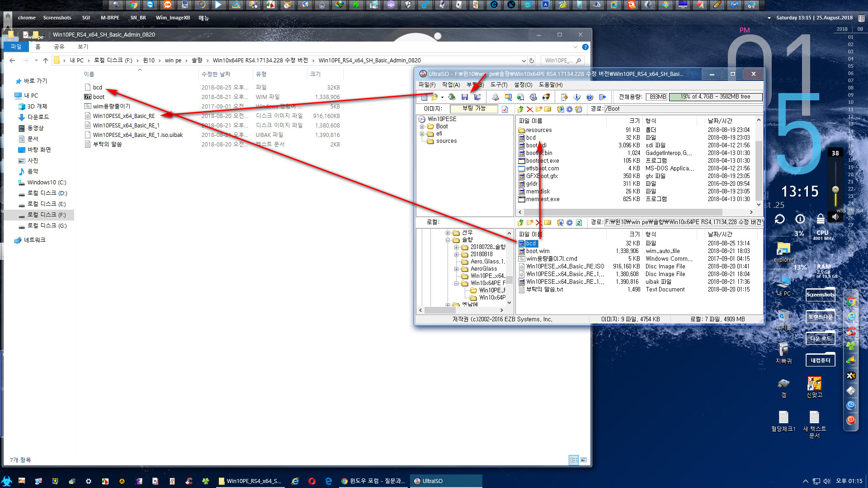Select 부탁의 말씀.txt in UltraISO local list
This screenshot has width=868, height=488.
[x=544, y=290]
